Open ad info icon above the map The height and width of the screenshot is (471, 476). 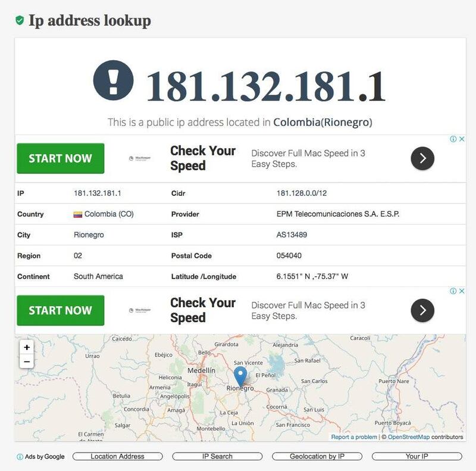pyautogui.click(x=453, y=291)
